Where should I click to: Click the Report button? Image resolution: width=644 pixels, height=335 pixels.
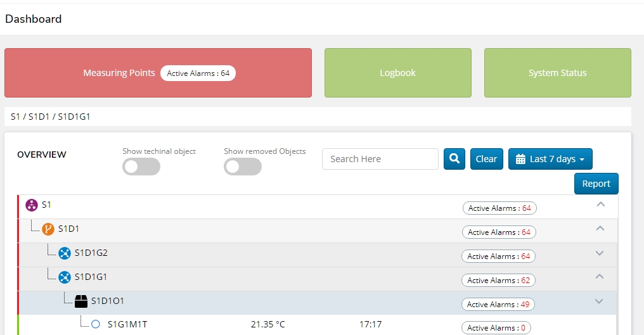click(x=596, y=184)
